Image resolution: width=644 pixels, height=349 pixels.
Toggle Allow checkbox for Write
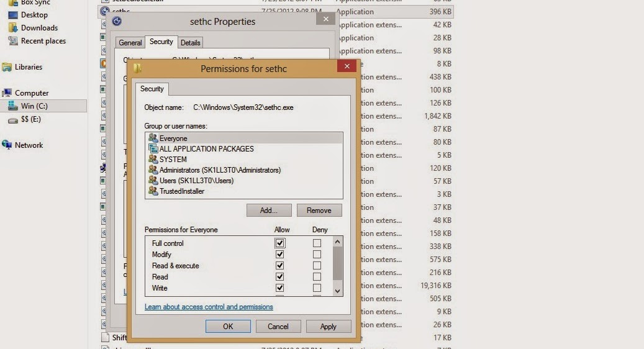pyautogui.click(x=279, y=288)
